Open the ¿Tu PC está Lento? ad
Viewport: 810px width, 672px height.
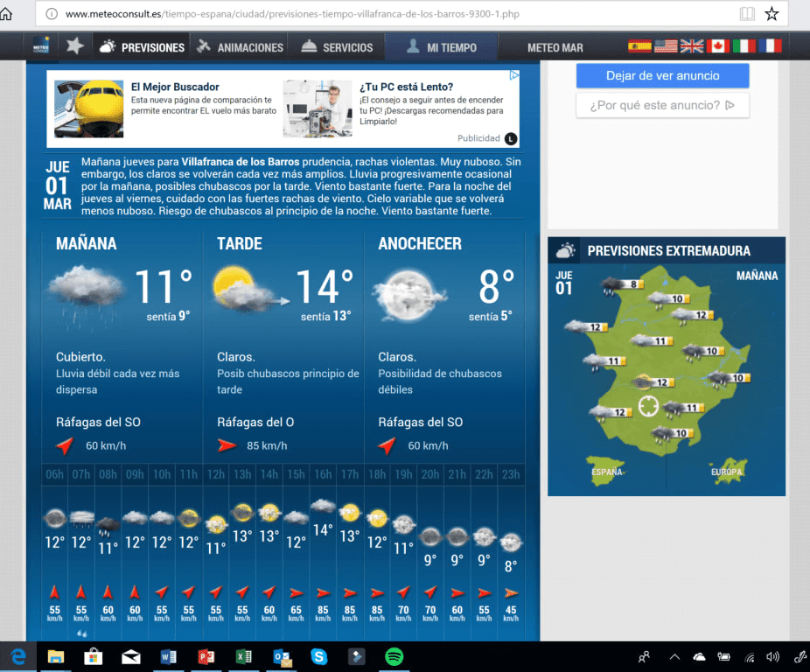tap(407, 87)
